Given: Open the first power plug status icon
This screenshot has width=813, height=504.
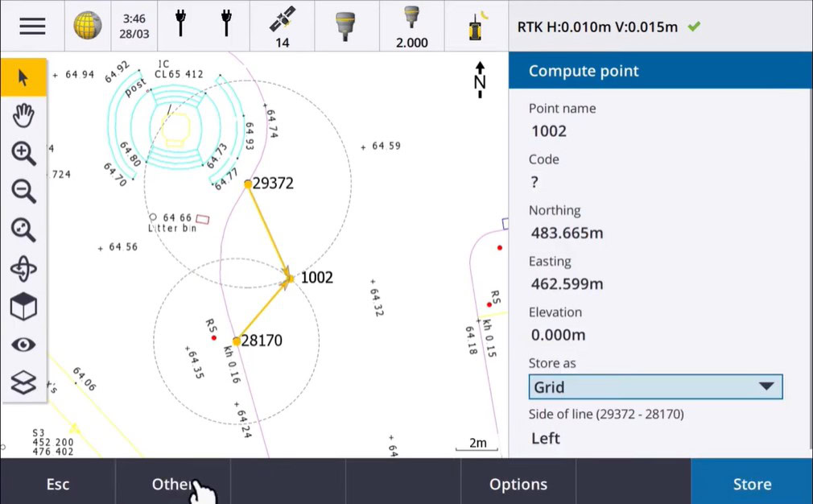Looking at the screenshot, I should pyautogui.click(x=180, y=23).
